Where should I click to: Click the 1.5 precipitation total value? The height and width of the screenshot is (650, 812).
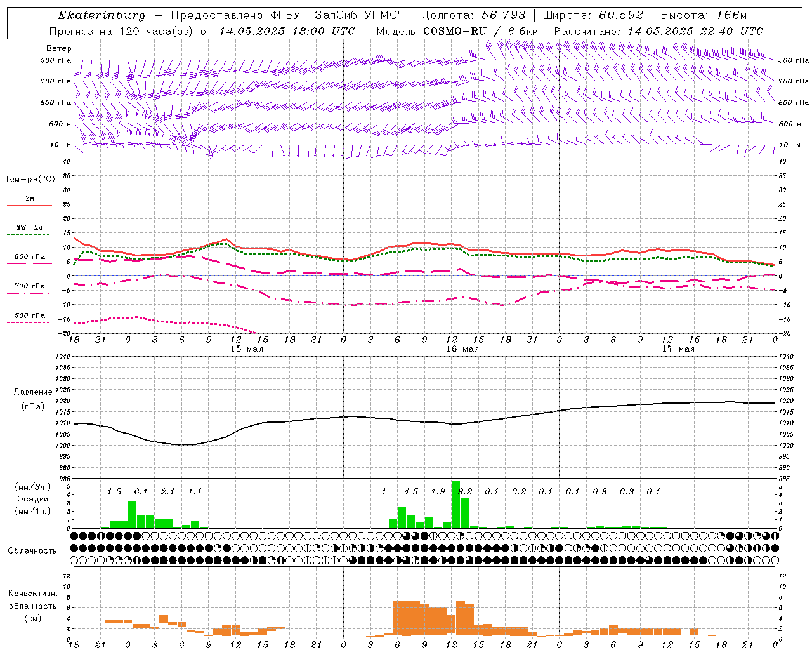pyautogui.click(x=114, y=492)
